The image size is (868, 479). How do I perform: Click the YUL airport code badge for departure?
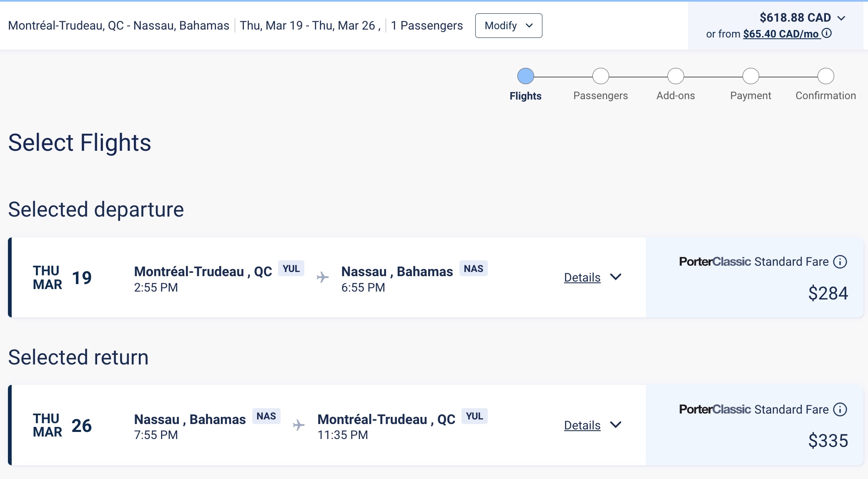[292, 269]
